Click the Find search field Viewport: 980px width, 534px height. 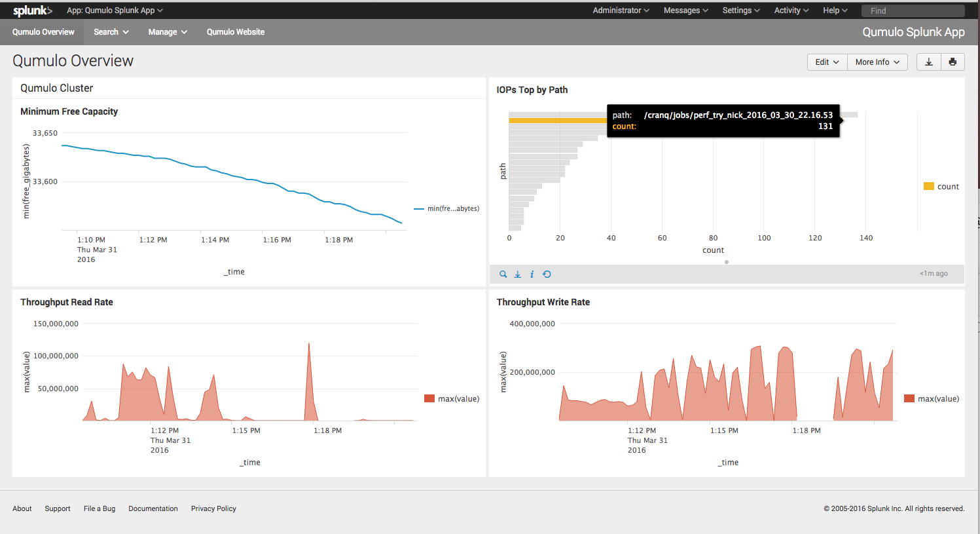click(913, 10)
